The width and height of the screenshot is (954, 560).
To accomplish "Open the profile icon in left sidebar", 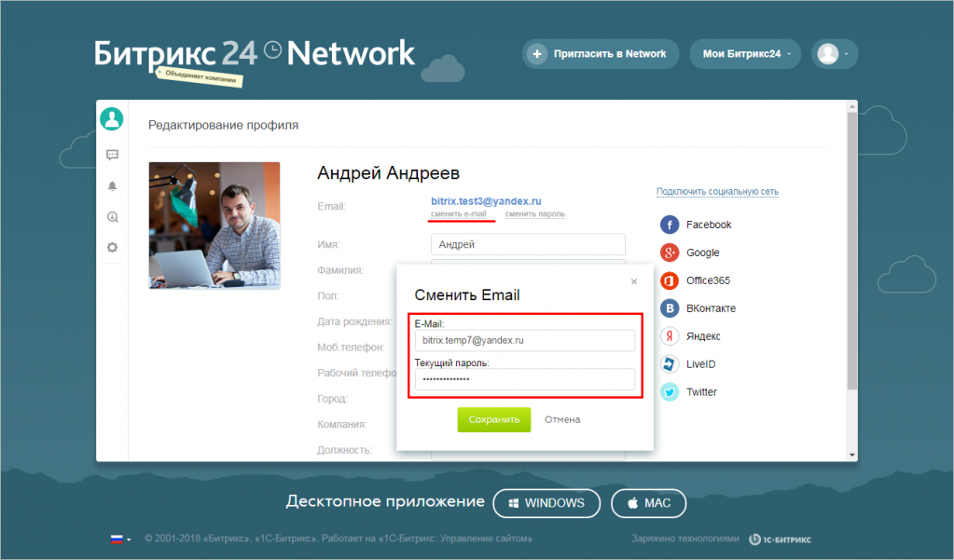I will click(x=112, y=118).
